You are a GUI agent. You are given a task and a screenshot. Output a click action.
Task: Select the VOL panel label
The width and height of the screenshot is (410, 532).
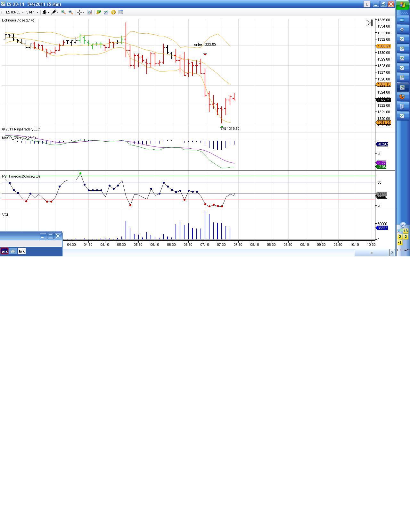pos(5,215)
